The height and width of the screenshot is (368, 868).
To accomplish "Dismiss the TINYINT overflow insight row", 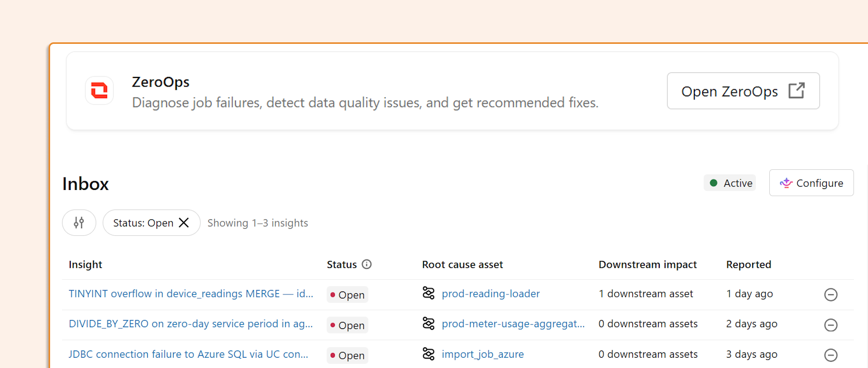I will (831, 294).
